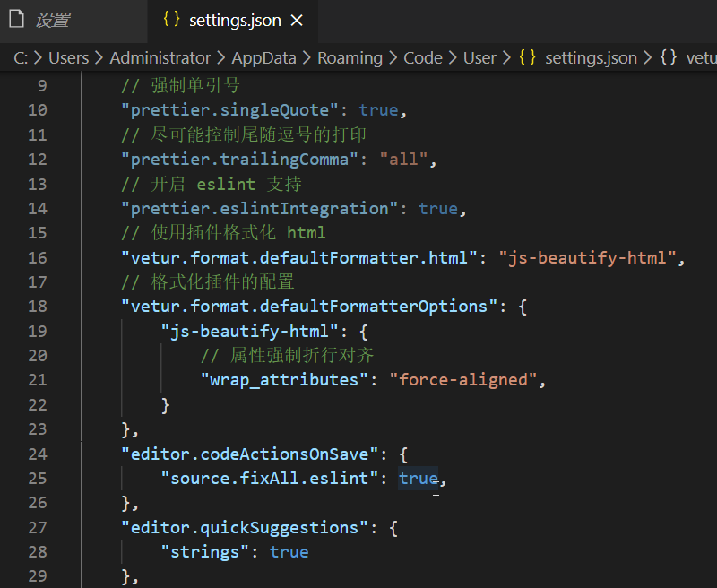Click the settings.json breadcrumb file name

pos(591,58)
